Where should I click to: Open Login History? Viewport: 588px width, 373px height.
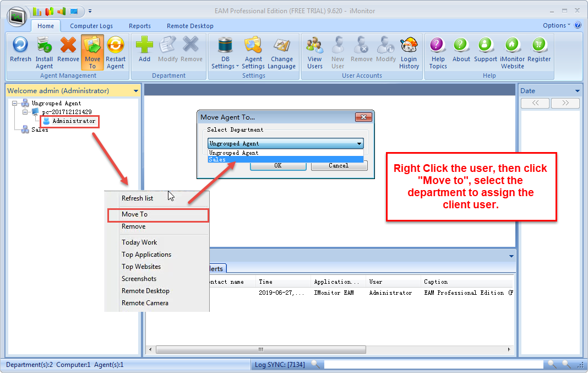[409, 52]
